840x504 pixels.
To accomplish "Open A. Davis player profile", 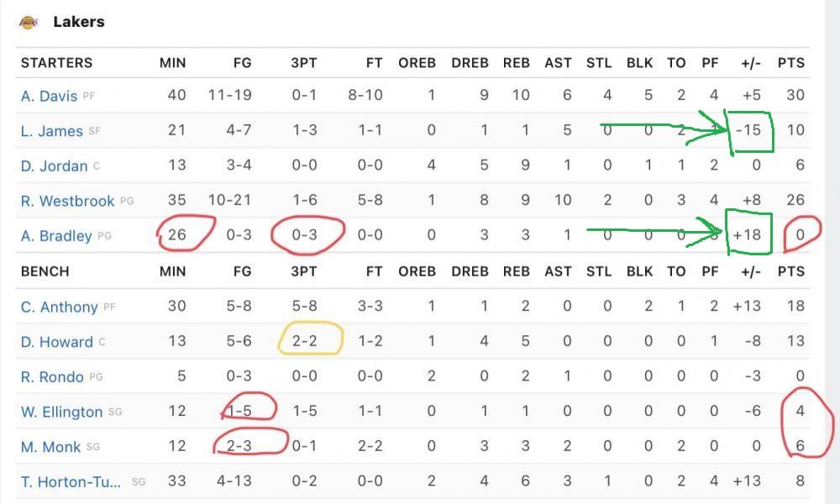I will click(x=49, y=96).
